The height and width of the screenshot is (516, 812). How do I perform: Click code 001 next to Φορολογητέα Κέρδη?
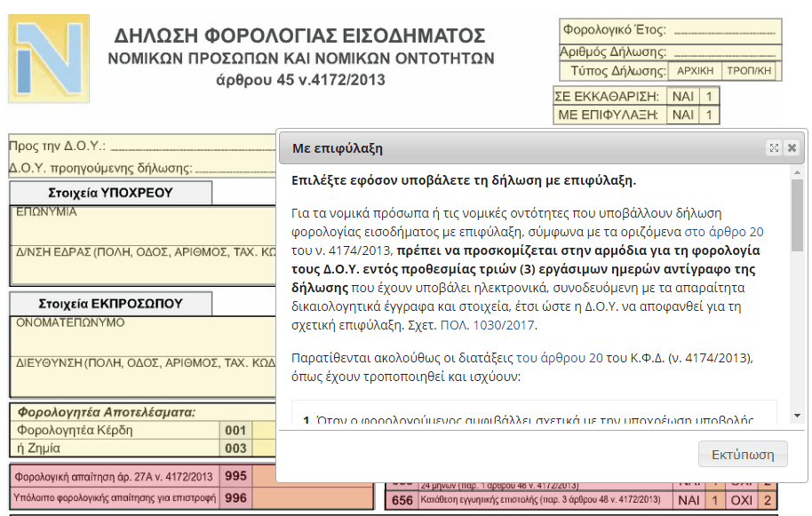235,430
